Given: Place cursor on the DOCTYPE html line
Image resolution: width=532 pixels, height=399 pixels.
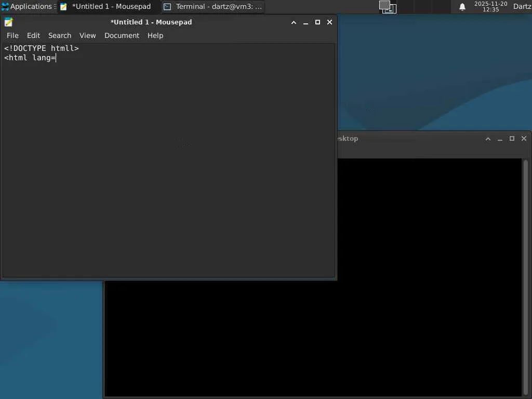Looking at the screenshot, I should [x=42, y=48].
